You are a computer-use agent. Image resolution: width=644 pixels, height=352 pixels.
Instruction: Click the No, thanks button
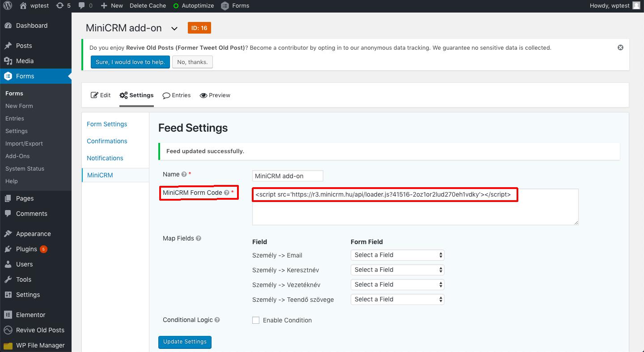(192, 62)
